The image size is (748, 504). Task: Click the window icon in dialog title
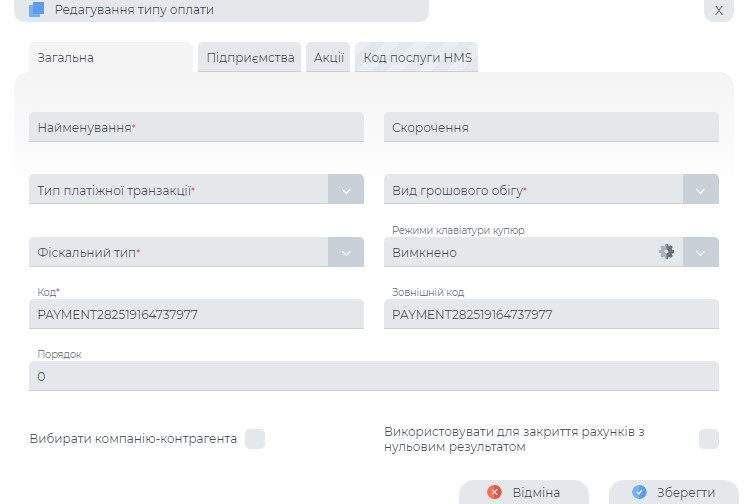36,10
